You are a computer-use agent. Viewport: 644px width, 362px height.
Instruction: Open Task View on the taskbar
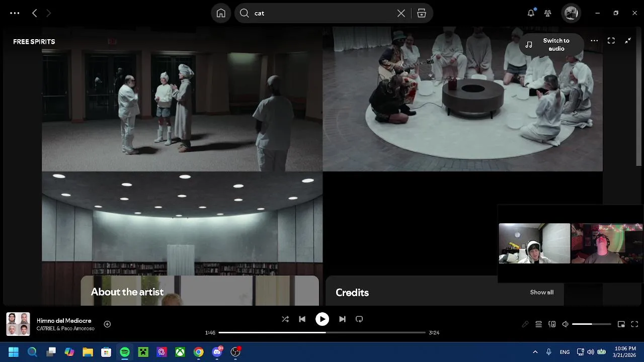[51, 352]
